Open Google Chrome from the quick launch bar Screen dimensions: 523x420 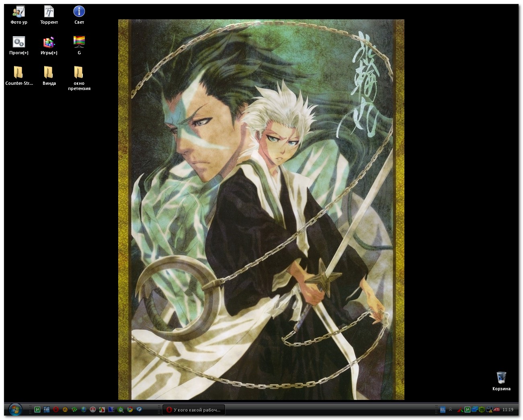coord(130,410)
